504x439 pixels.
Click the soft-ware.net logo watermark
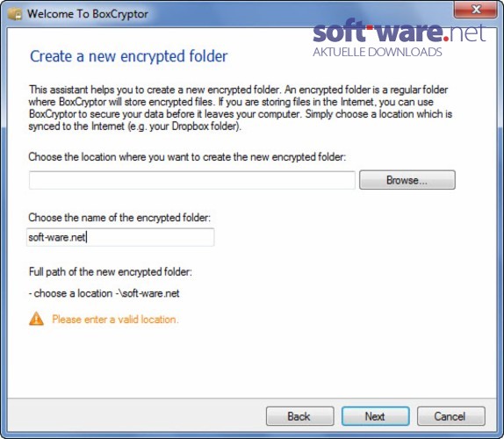[x=399, y=32]
